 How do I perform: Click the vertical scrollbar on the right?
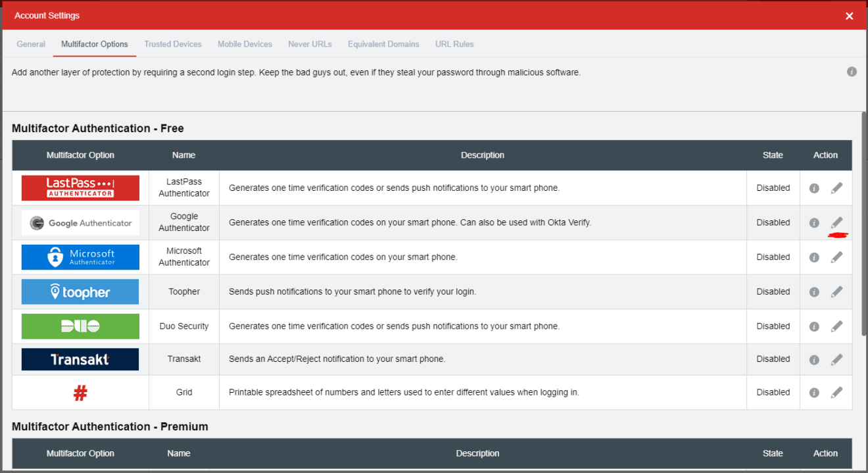point(864,224)
